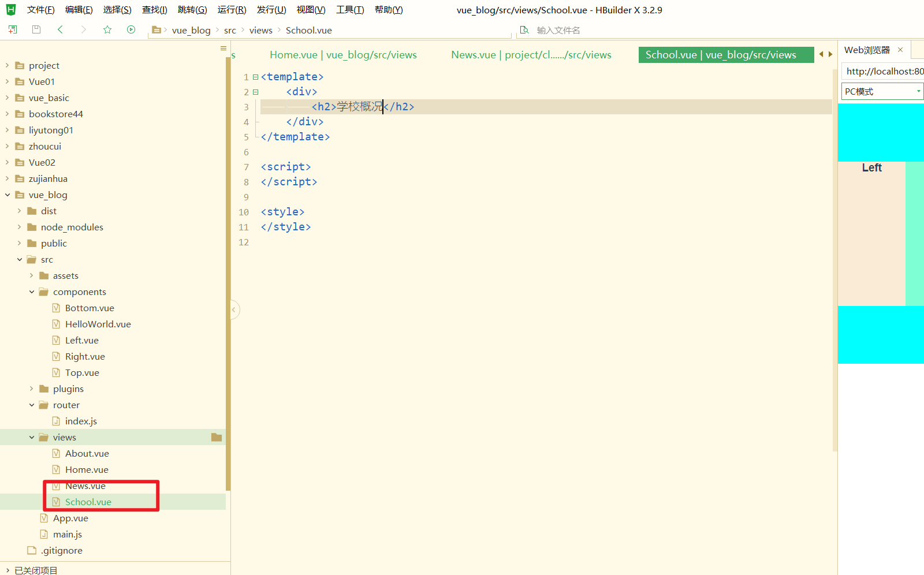Screen dimensions: 924x575
Task: Open the 跳转(G) menu
Action: tap(192, 10)
